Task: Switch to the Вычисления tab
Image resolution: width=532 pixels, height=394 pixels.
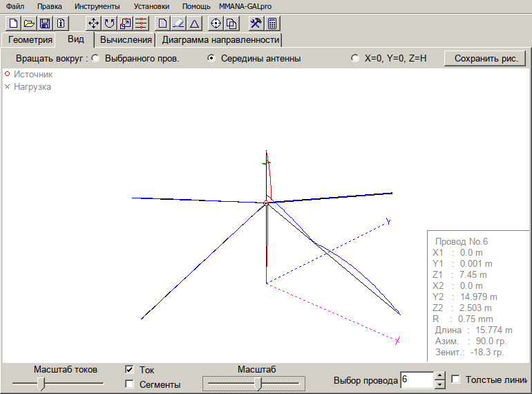Action: click(x=125, y=39)
